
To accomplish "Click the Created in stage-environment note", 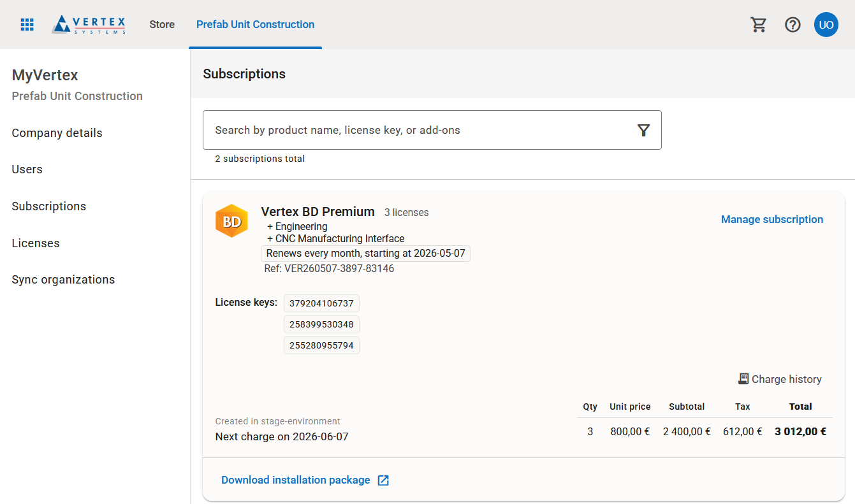I will (x=278, y=421).
